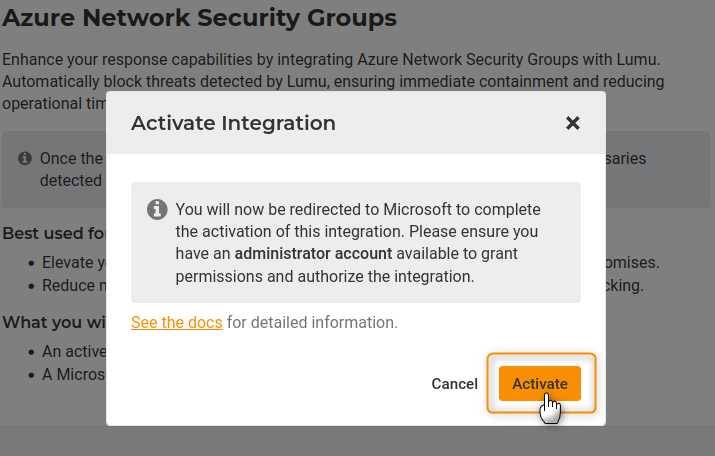This screenshot has width=715, height=456.
Task: Click the Azure Network Security Groups heading
Action: [x=199, y=17]
